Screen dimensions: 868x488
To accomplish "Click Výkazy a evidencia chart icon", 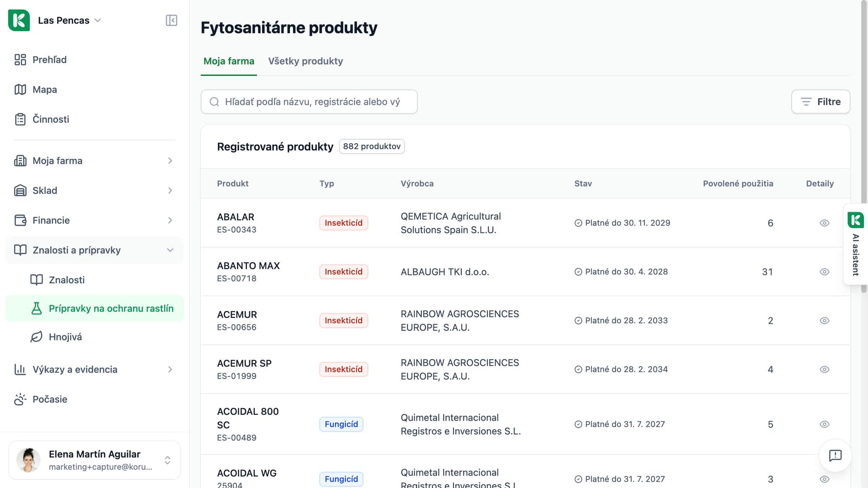I will (x=20, y=370).
